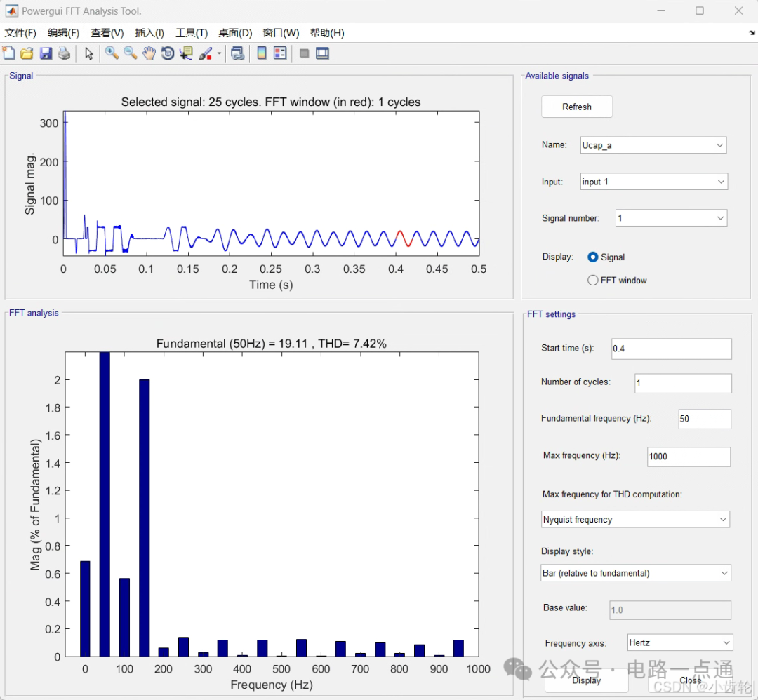Activate the Pan hand tool
The width and height of the screenshot is (758, 700).
149,53
